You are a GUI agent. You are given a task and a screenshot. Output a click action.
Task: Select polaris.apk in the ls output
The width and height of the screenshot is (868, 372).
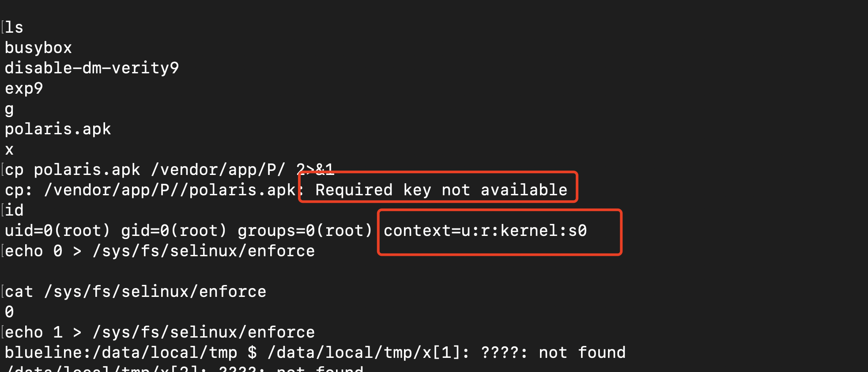(58, 129)
